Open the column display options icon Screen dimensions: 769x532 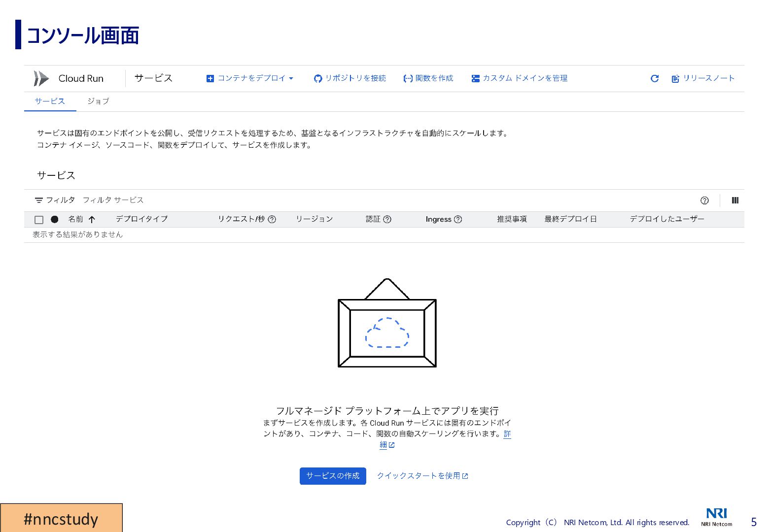(x=735, y=200)
